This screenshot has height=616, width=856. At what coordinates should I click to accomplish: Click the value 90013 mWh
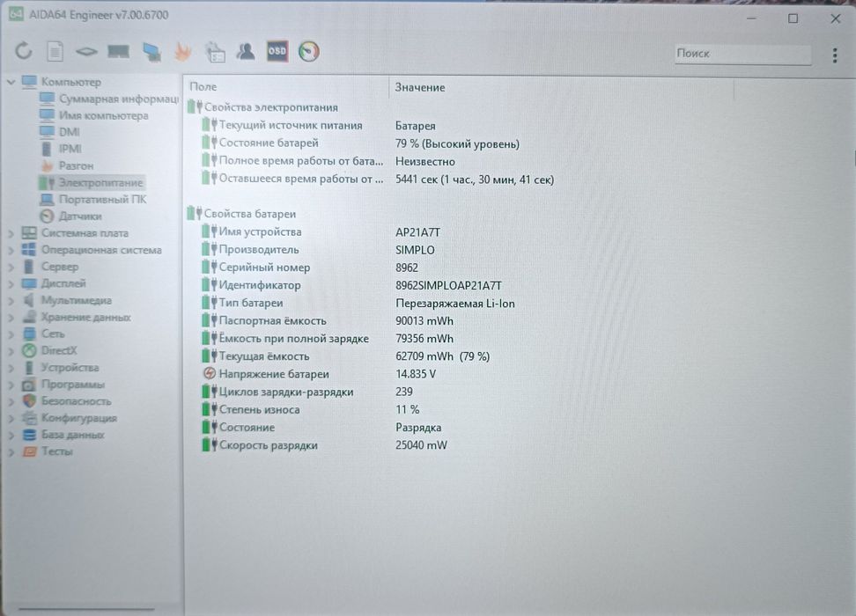pyautogui.click(x=424, y=321)
